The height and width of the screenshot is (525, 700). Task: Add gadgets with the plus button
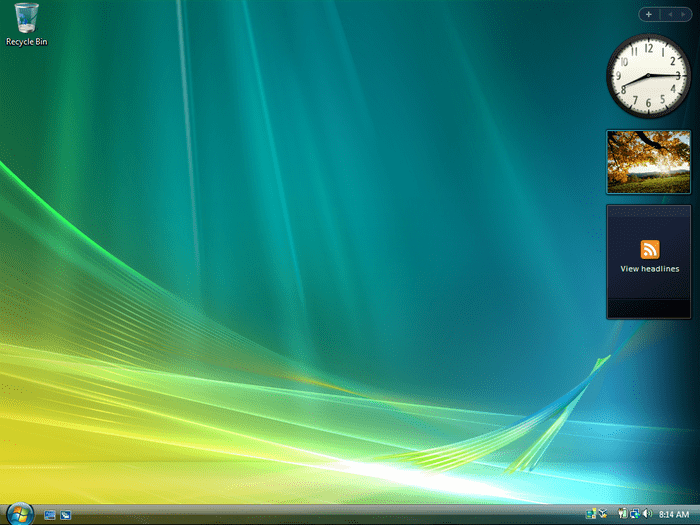point(649,15)
